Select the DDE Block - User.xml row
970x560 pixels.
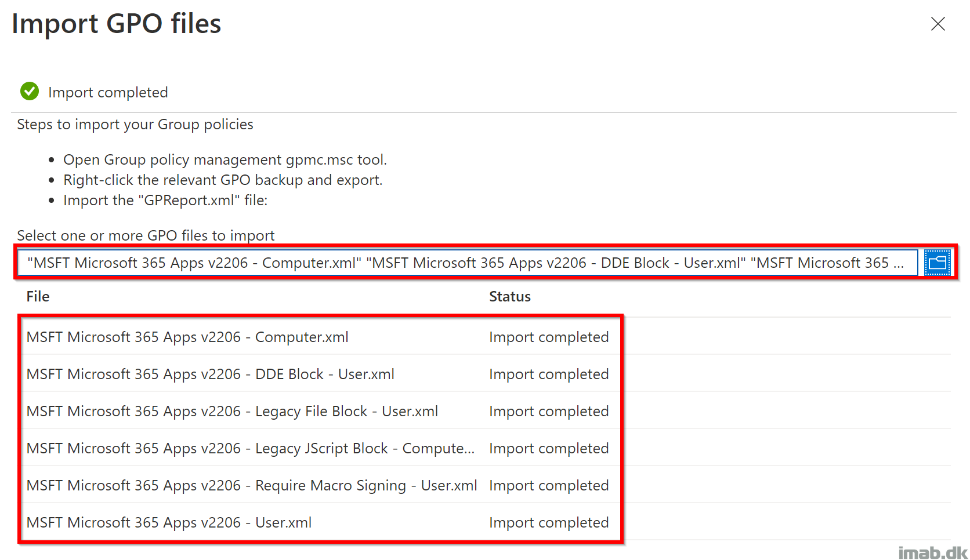pos(486,374)
